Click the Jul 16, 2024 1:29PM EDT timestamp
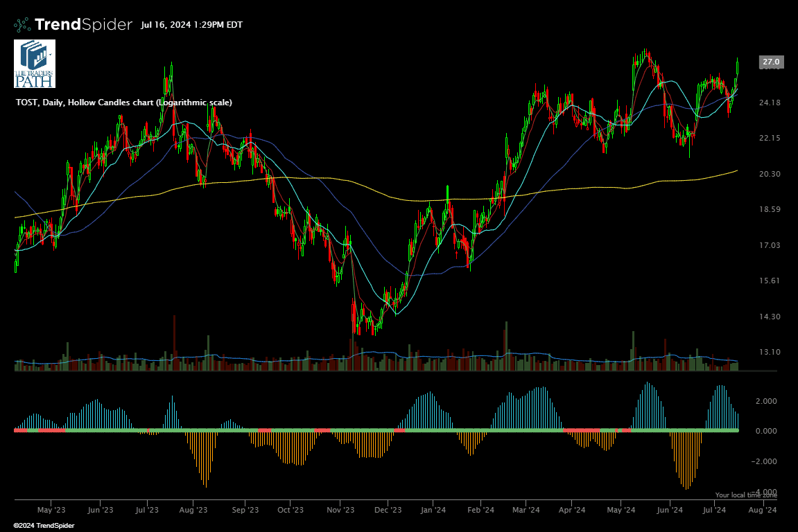This screenshot has width=798, height=532. tap(191, 25)
